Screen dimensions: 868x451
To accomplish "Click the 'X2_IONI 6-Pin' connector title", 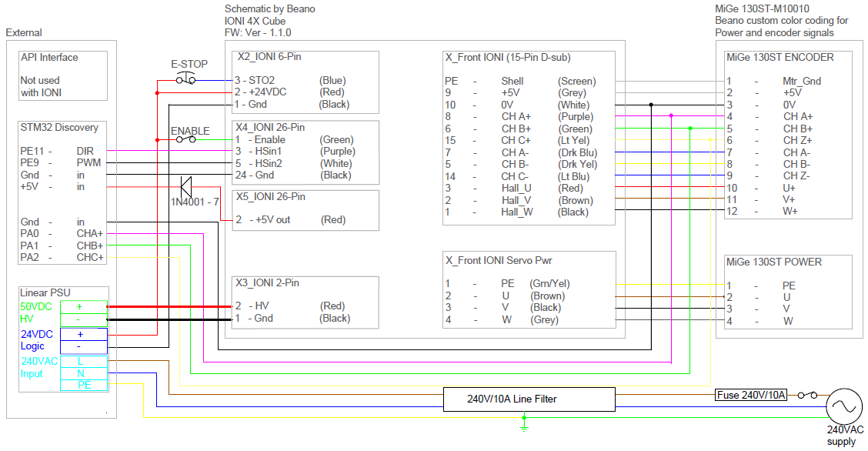I will 269,56.
